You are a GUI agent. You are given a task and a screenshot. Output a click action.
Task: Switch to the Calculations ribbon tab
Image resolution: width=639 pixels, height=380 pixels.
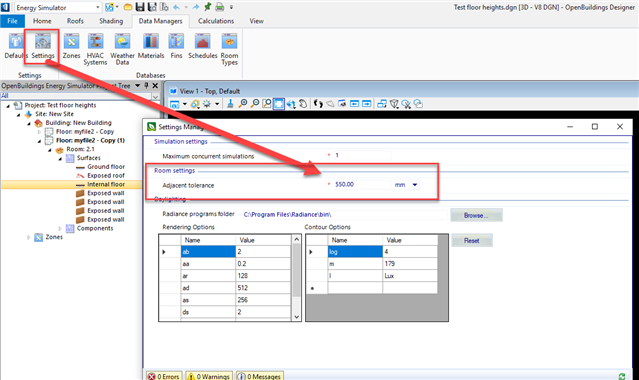[x=216, y=21]
